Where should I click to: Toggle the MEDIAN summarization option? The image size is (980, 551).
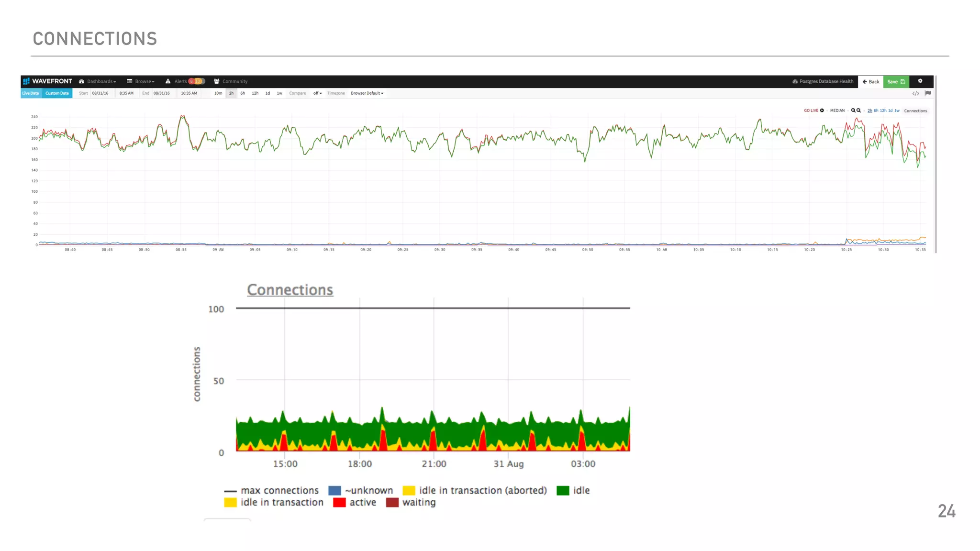click(837, 110)
